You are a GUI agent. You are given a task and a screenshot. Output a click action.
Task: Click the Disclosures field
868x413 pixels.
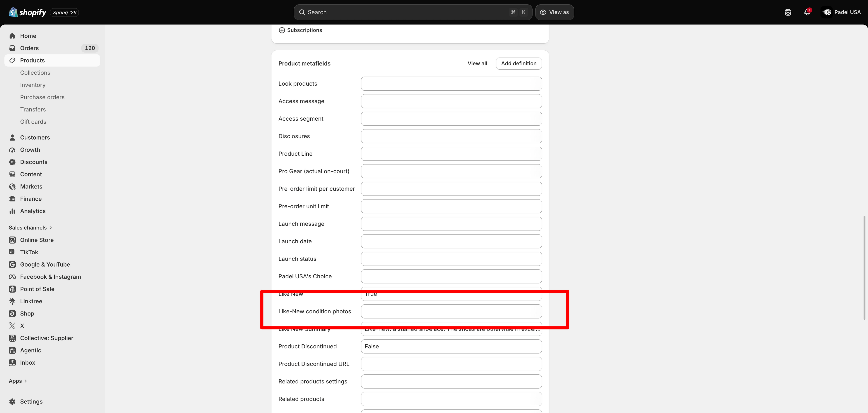[x=451, y=136]
